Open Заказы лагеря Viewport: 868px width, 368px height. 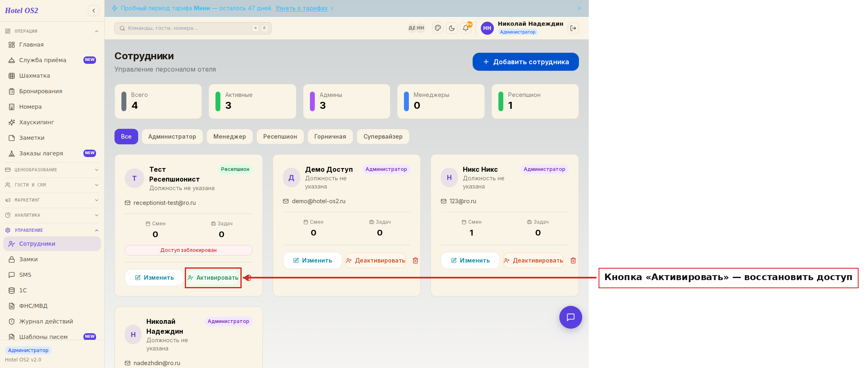(52, 153)
